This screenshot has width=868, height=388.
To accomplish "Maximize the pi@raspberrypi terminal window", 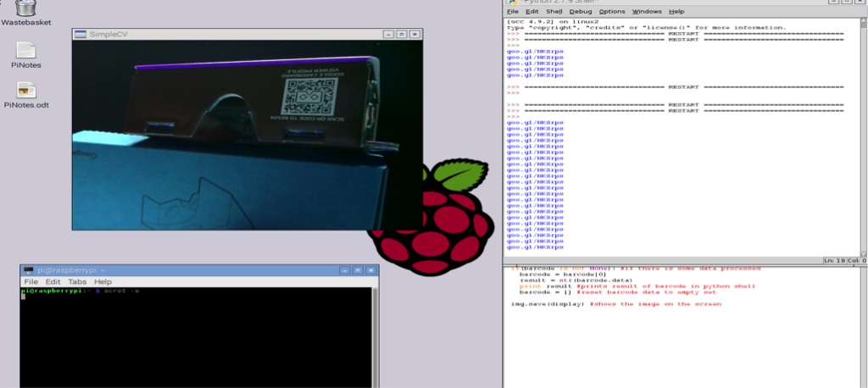I will pyautogui.click(x=359, y=270).
